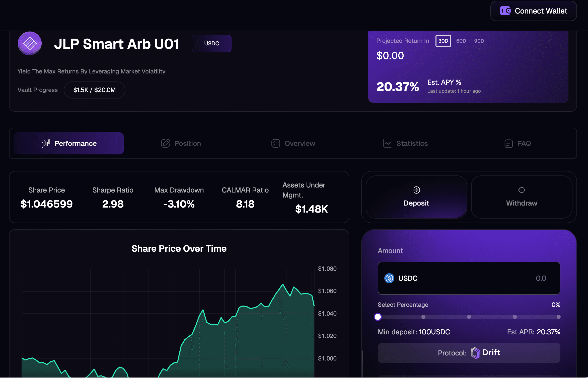This screenshot has width=588, height=378.
Task: Click the FAQ tab document icon
Action: pos(508,144)
